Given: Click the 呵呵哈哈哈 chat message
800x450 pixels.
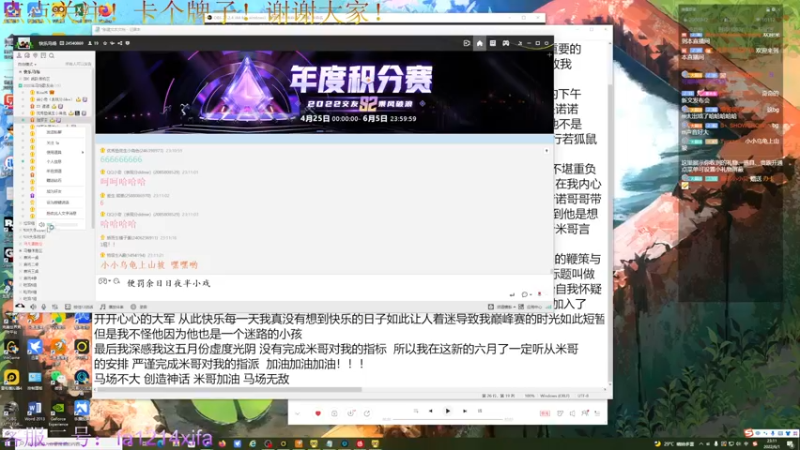Looking at the screenshot, I should pos(123,182).
